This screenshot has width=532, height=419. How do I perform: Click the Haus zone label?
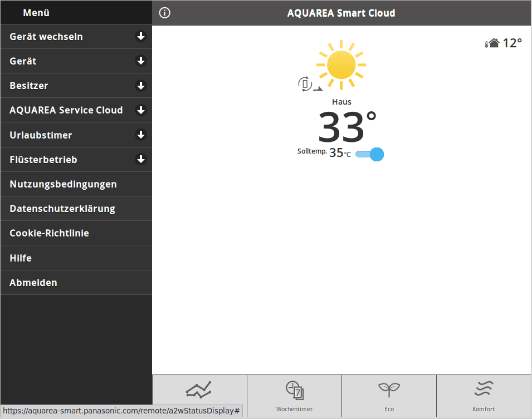[341, 102]
